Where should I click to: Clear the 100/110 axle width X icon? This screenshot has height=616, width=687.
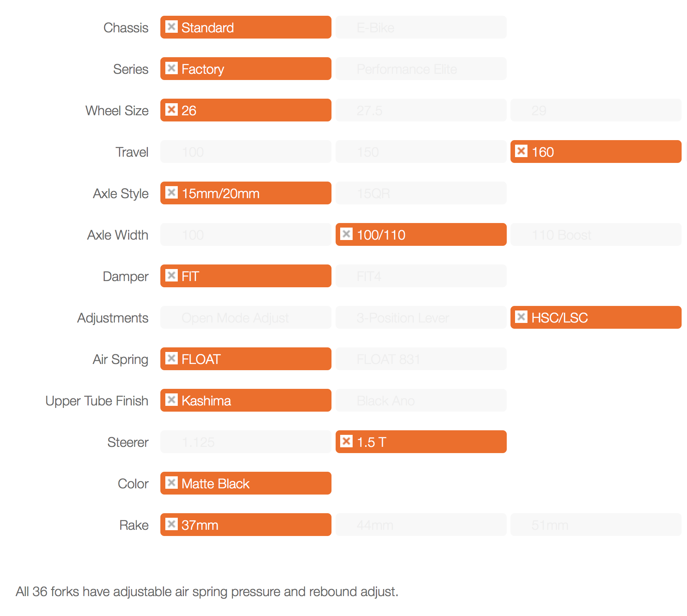346,234
